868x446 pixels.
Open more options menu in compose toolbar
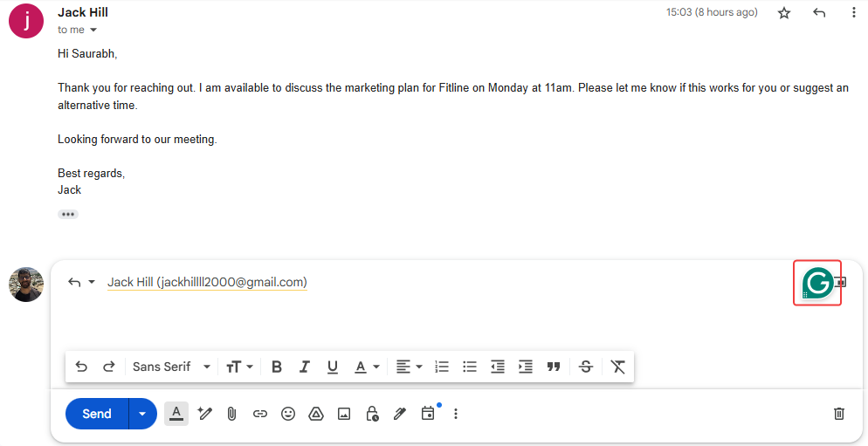[455, 414]
